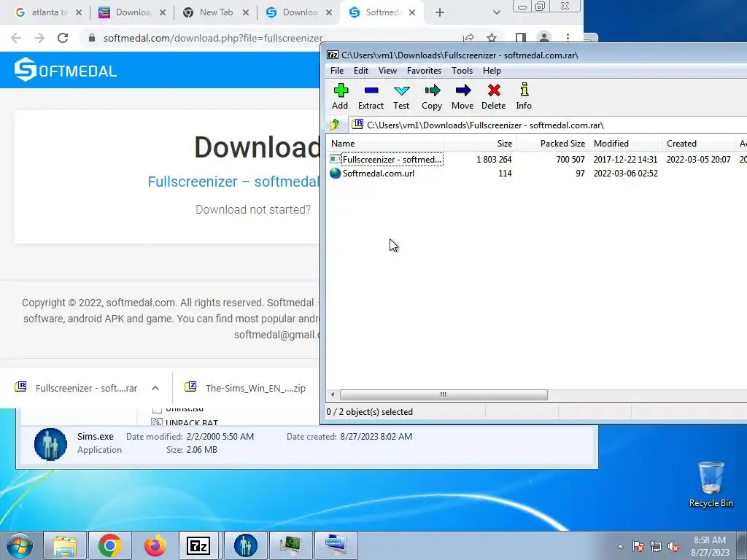
Task: Click the Chrome forward arrow
Action: 39,38
